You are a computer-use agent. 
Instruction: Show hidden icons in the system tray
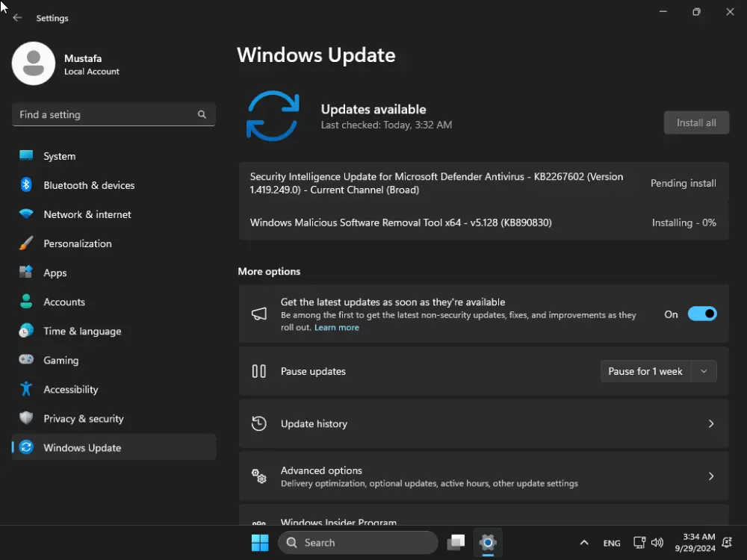tap(584, 542)
